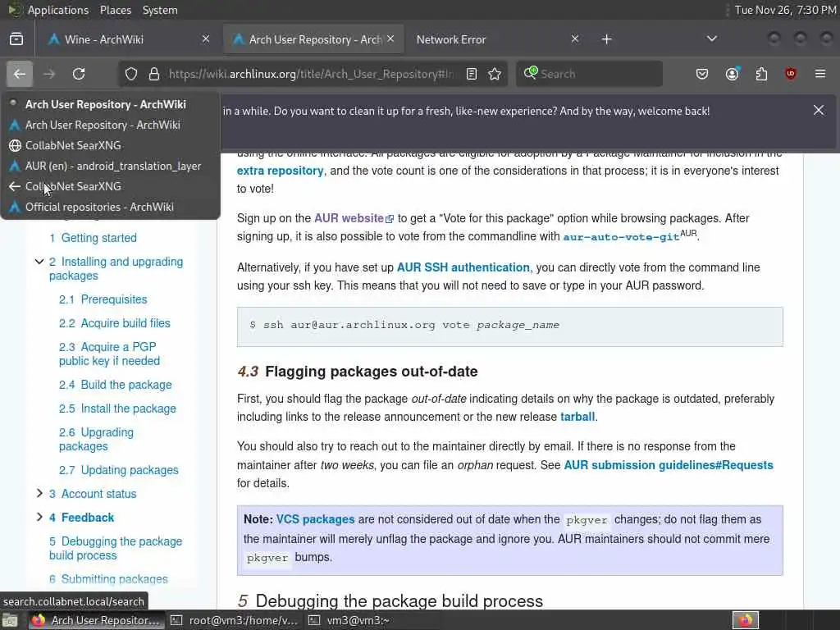Screen dimensions: 840x630
Task: Open the Firefox hamburger menu
Action: 820,74
